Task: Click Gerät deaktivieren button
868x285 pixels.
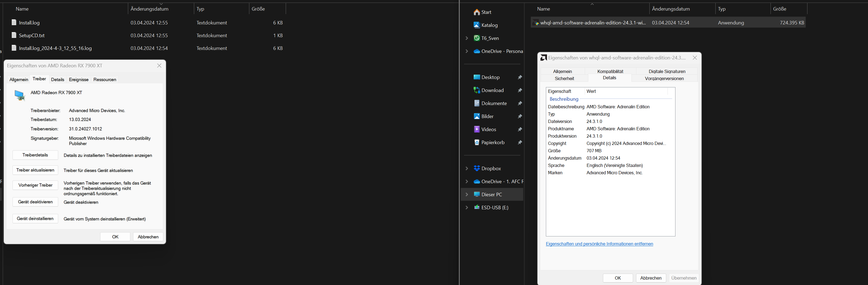Action: click(35, 202)
